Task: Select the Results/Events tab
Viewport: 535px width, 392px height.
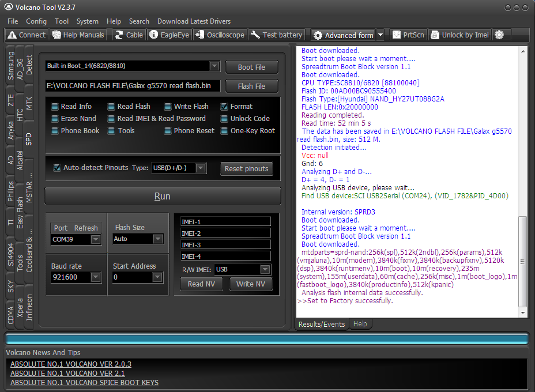Action: (x=322, y=324)
